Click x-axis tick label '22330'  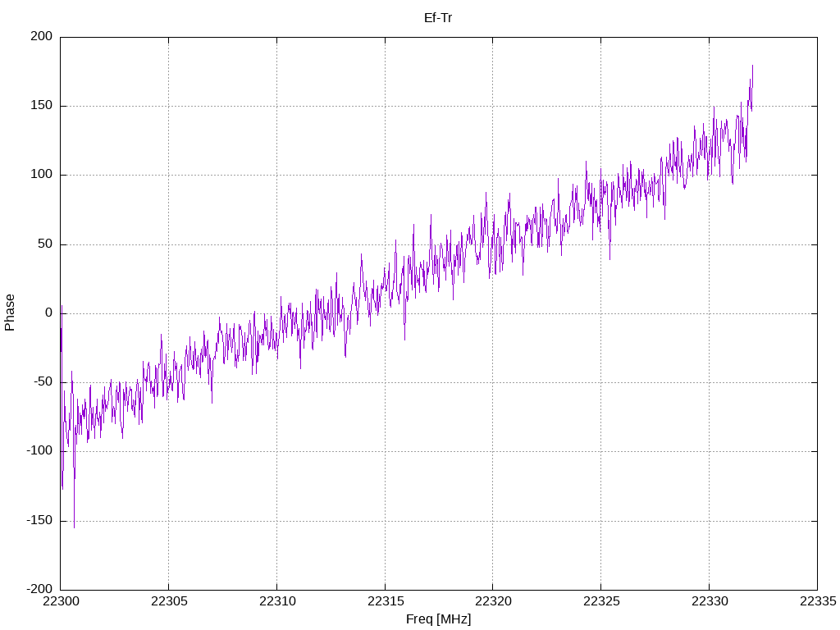(x=710, y=601)
